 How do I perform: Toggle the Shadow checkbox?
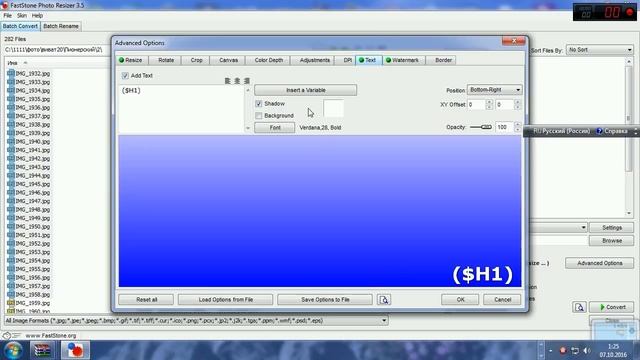coord(258,104)
